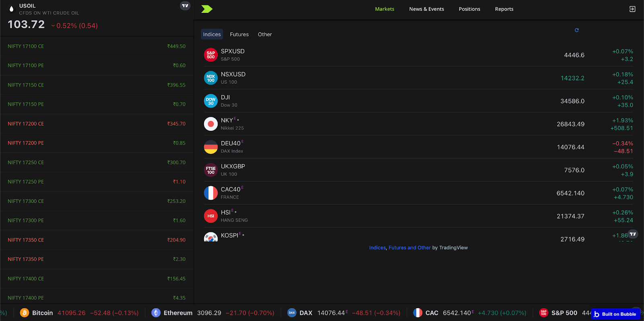
Task: Open News & Events page
Action: click(426, 9)
